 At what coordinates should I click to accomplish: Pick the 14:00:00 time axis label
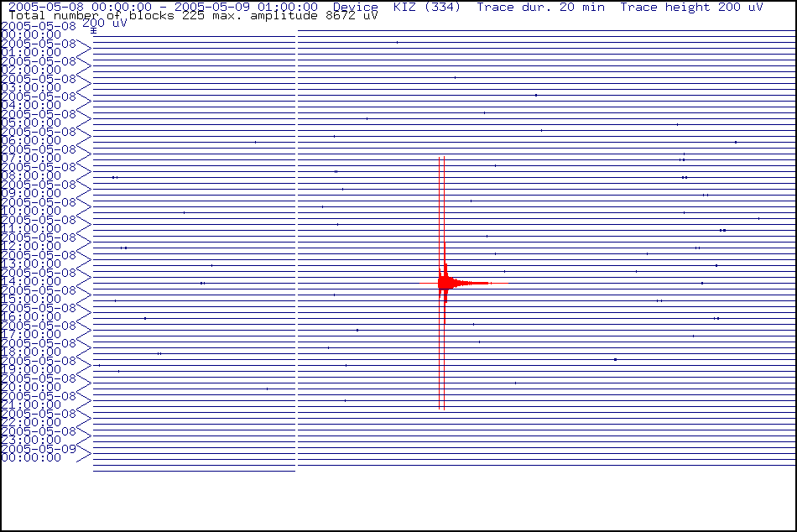[x=31, y=281]
